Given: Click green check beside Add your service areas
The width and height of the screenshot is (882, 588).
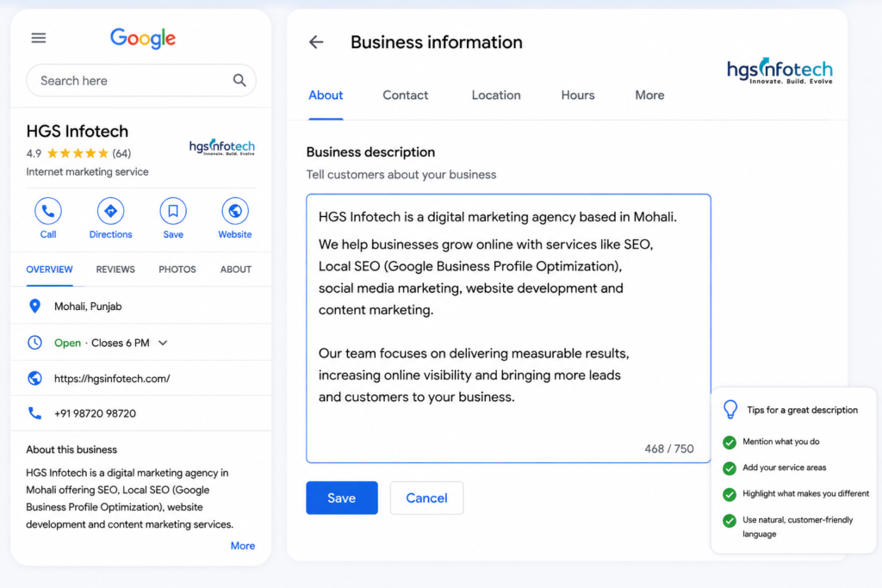Looking at the screenshot, I should [730, 468].
